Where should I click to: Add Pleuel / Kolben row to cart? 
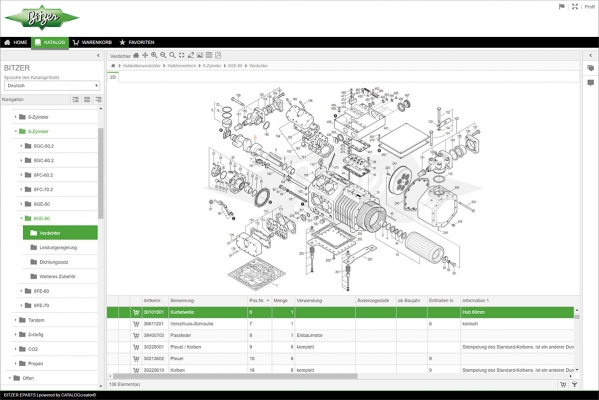tap(136, 347)
